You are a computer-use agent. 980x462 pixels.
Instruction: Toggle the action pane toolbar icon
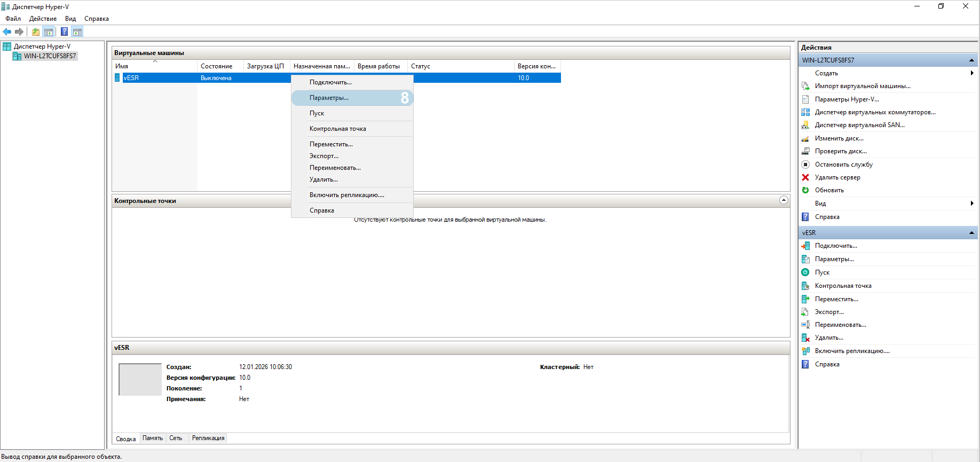pos(77,32)
